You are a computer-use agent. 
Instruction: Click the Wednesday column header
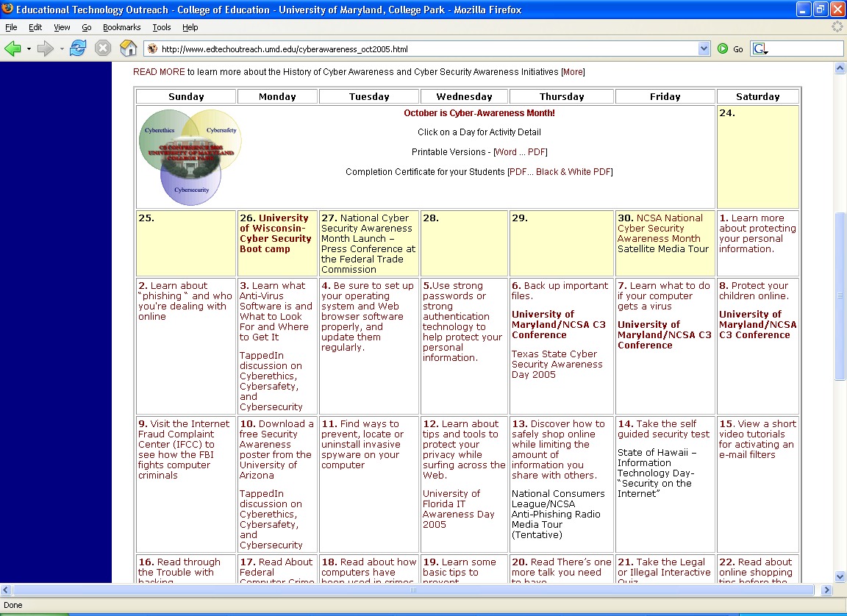(x=464, y=96)
